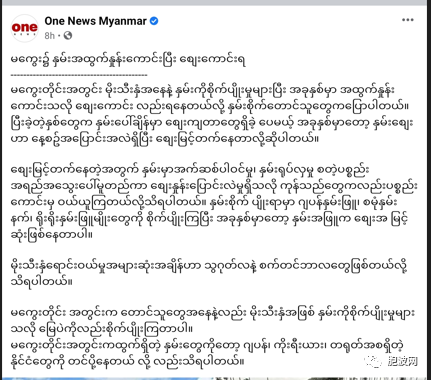Open the post image strip at bottom

point(213,378)
